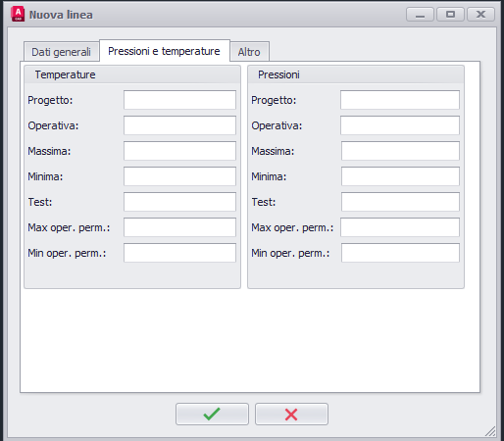This screenshot has width=504, height=441.
Task: Select the Temperature Massima field
Action: [x=179, y=151]
